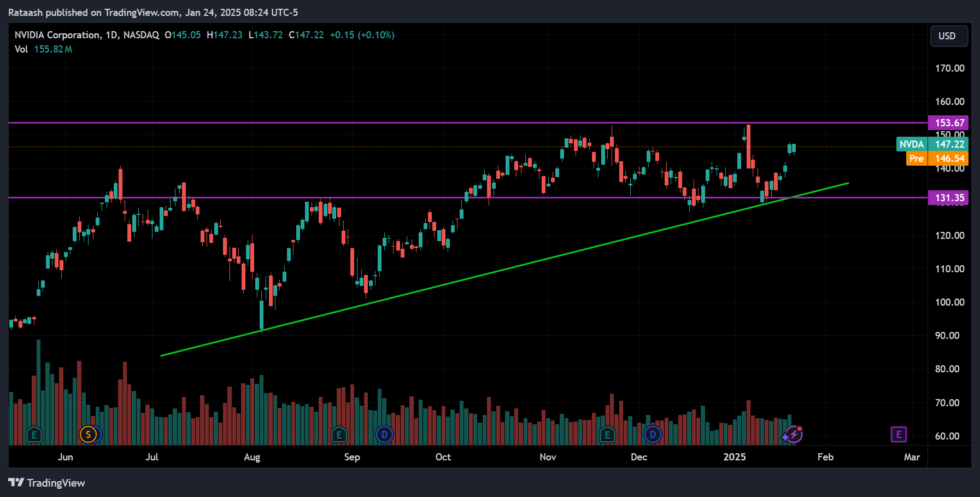Click the Mar label on time axis

pyautogui.click(x=912, y=457)
